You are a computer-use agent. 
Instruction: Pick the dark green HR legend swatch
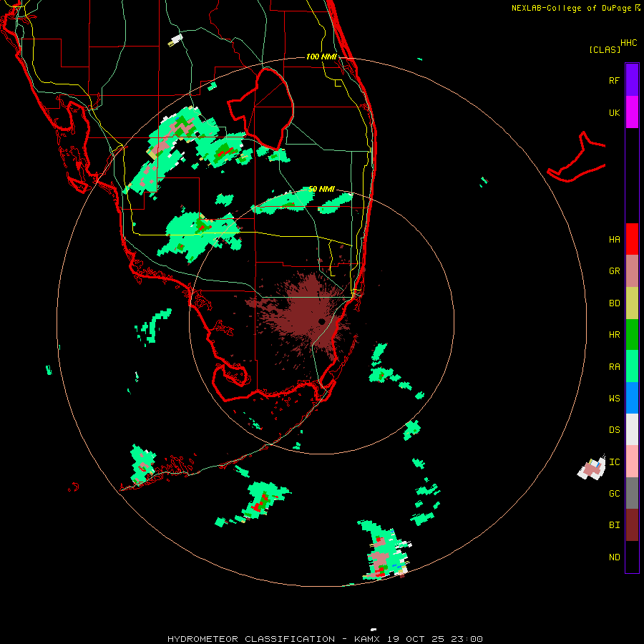point(632,334)
